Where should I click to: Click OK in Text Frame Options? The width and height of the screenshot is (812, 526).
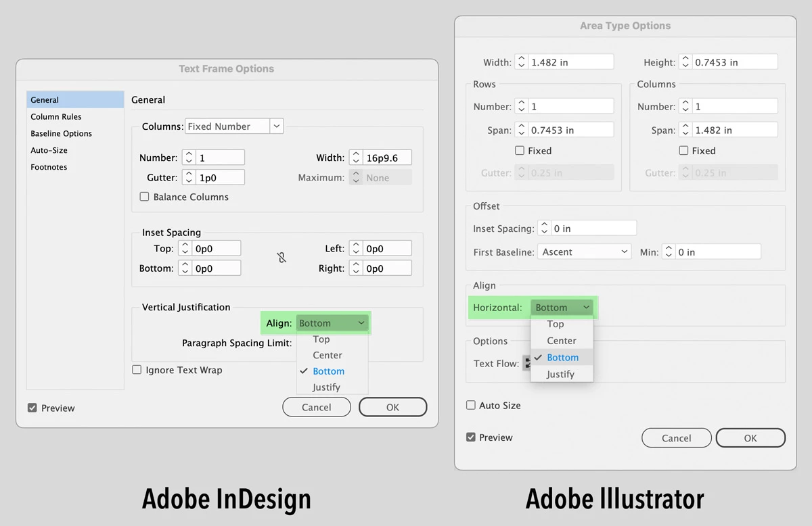coord(392,407)
